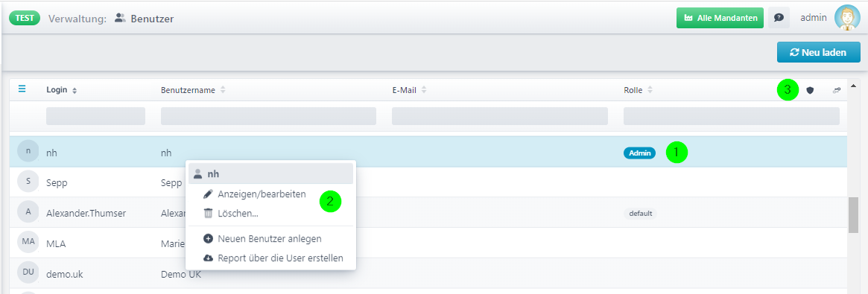
Task: Sort table by E-Mail column
Action: point(408,90)
